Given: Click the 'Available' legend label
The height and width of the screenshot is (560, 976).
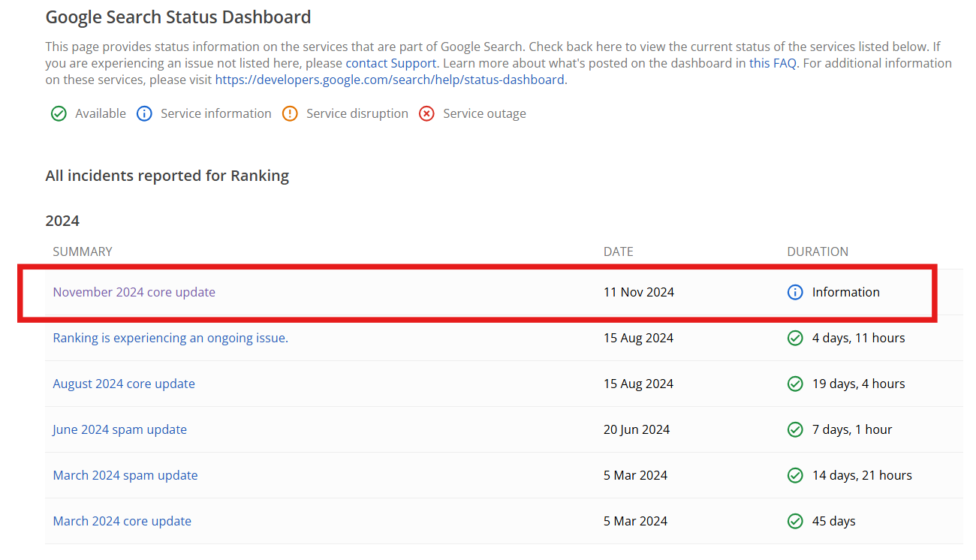Looking at the screenshot, I should [x=101, y=113].
